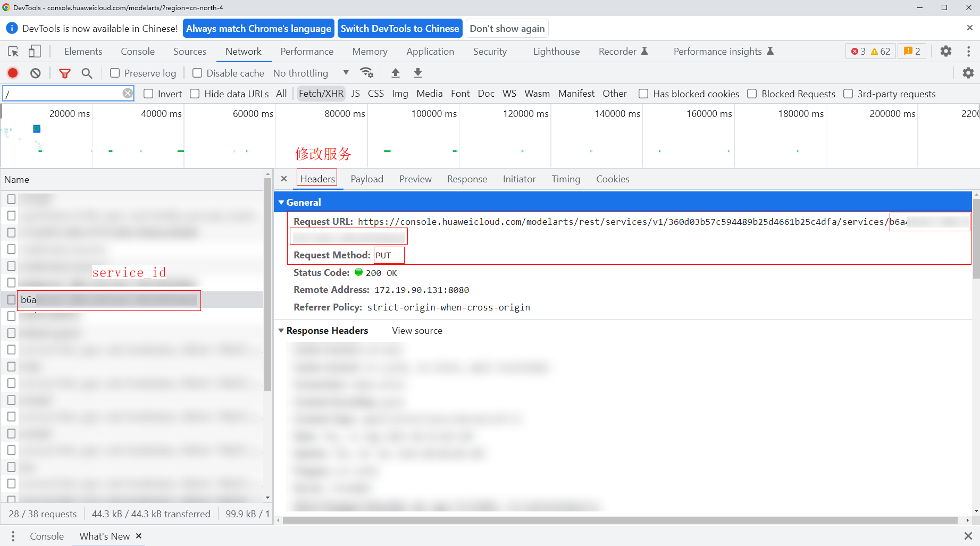Dismiss the language infobar
The width and height of the screenshot is (980, 546).
969,28
